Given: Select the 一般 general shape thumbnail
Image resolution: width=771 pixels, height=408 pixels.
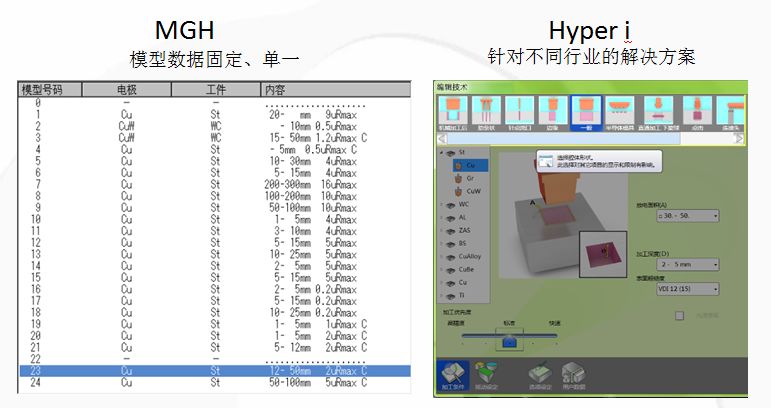Looking at the screenshot, I should (x=586, y=113).
